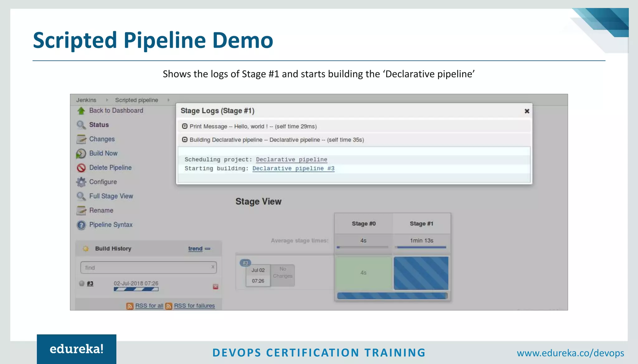
Task: Click the Stage #1 column header
Action: 421,224
